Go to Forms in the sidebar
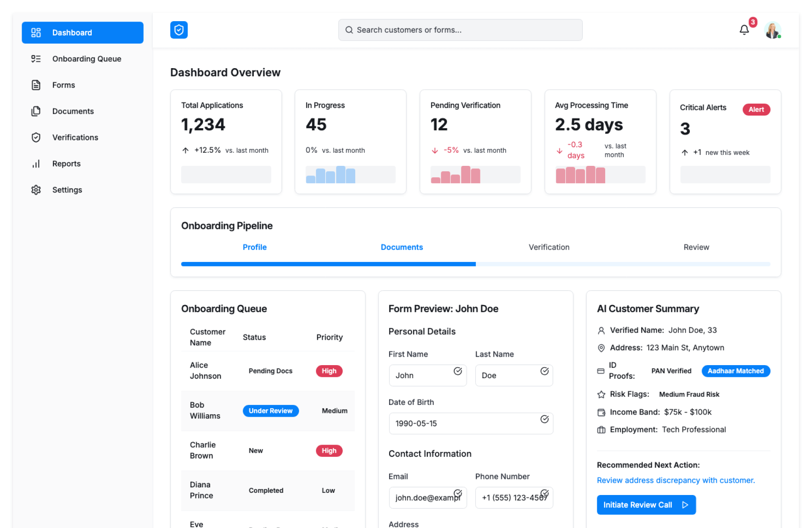The height and width of the screenshot is (528, 812). [63, 85]
